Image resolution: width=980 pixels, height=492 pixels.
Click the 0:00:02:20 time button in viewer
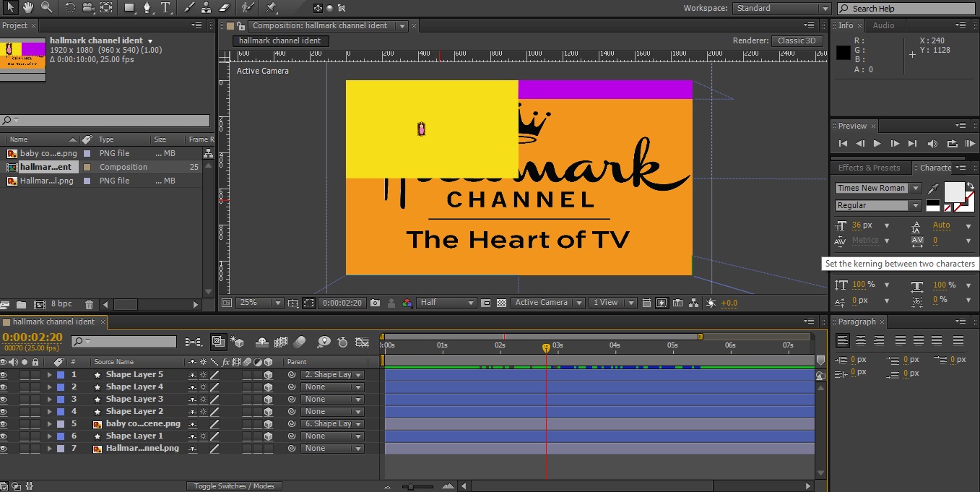[x=342, y=303]
